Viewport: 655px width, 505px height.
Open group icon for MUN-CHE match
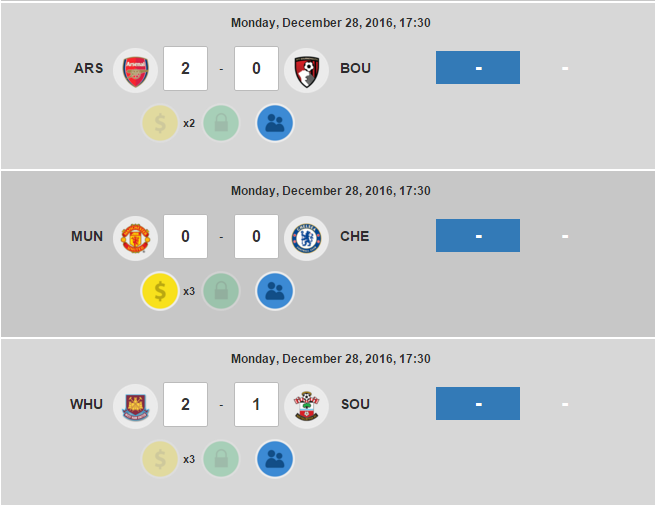(275, 292)
